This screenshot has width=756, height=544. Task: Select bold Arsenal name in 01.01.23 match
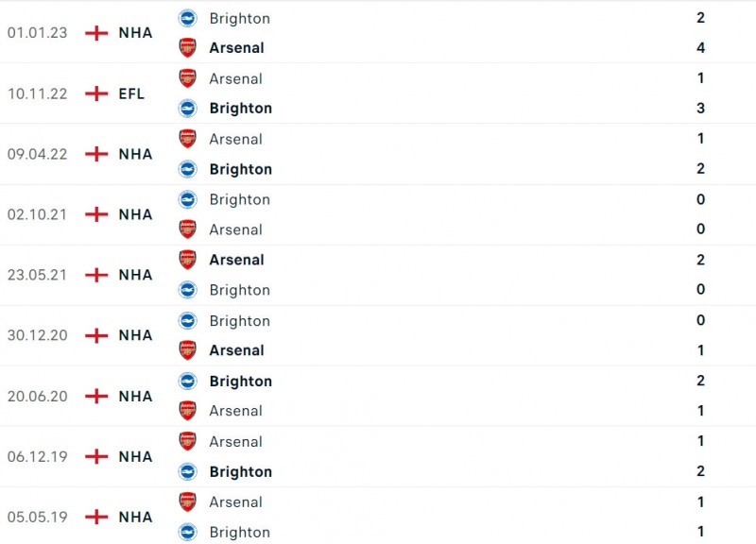pyautogui.click(x=236, y=47)
